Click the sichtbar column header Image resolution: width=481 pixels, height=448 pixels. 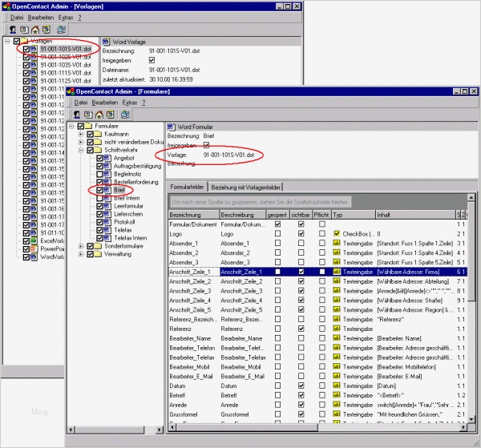301,215
